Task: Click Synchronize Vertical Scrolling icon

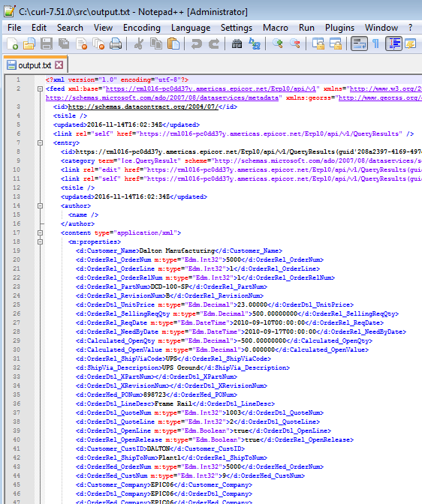Action: [x=318, y=43]
